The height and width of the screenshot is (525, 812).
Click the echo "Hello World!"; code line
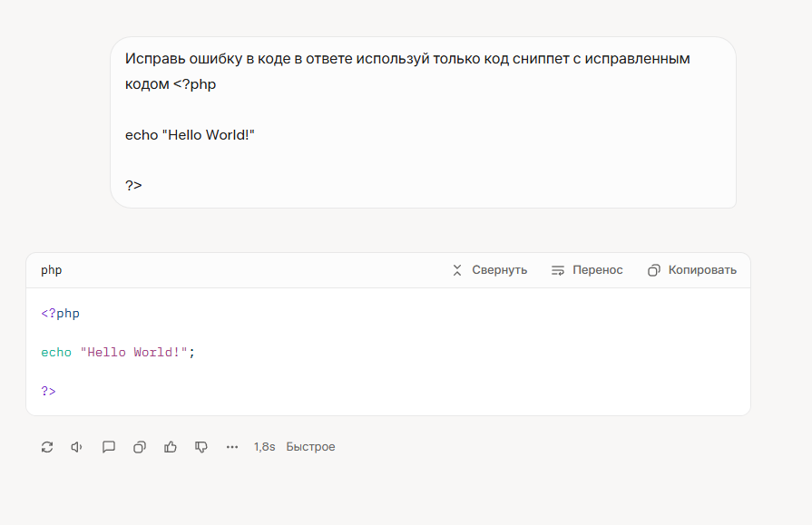pos(118,353)
